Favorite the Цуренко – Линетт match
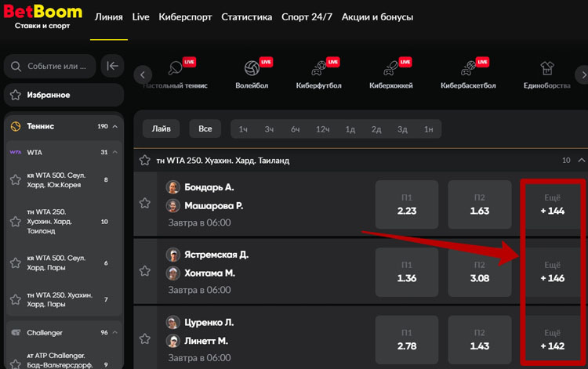The width and height of the screenshot is (588, 369). click(x=145, y=339)
